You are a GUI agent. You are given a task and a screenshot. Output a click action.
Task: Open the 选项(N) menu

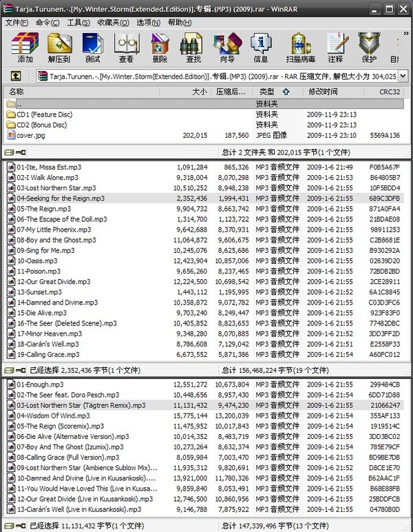(149, 23)
